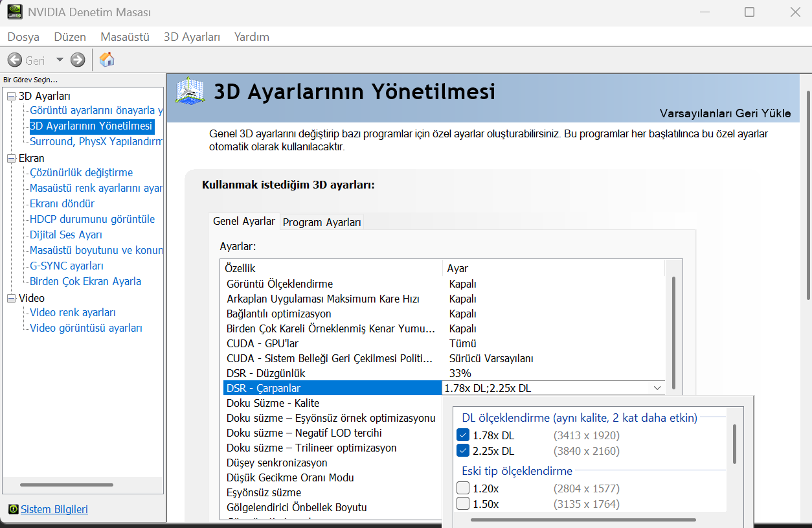Open the Masaüstü menu
The height and width of the screenshot is (528, 812).
(x=125, y=37)
